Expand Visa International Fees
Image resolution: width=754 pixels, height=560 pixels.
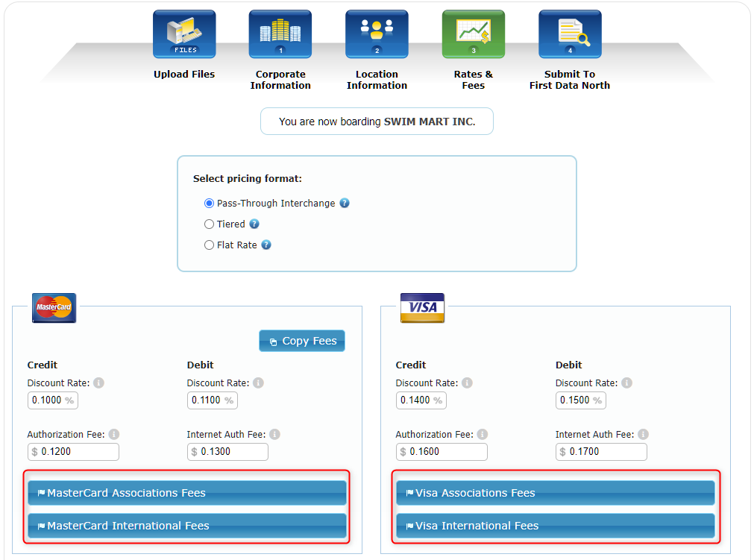tap(556, 526)
